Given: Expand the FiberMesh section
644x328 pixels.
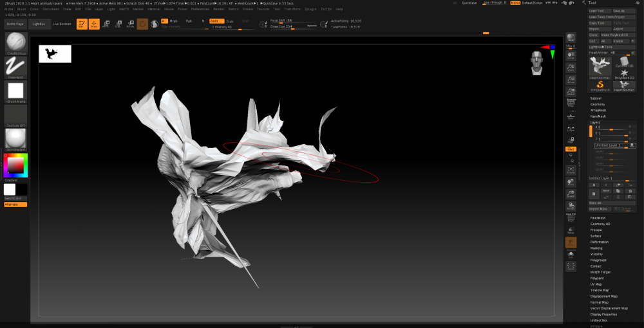Looking at the screenshot, I should click(x=598, y=218).
